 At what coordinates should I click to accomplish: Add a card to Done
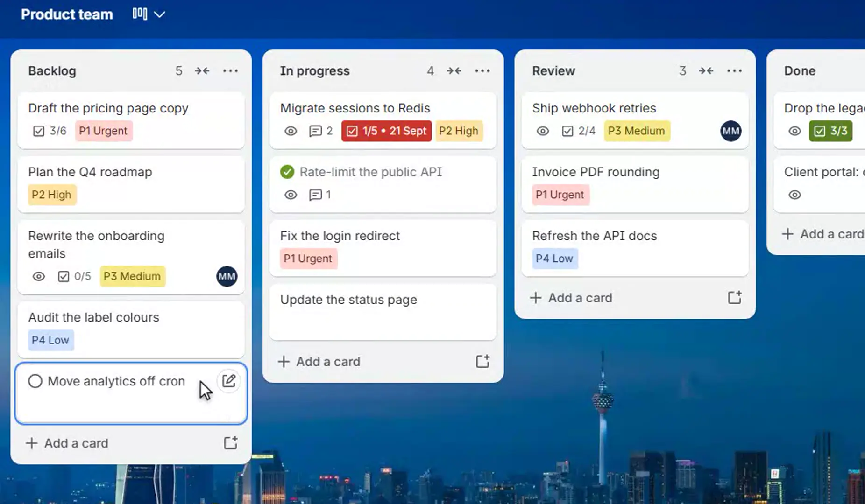[823, 234]
